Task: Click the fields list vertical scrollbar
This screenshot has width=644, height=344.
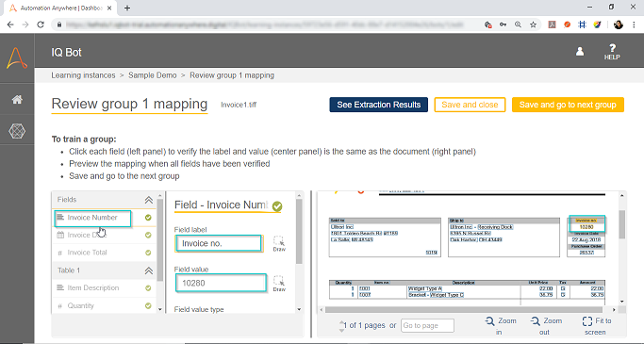Action: click(160, 240)
